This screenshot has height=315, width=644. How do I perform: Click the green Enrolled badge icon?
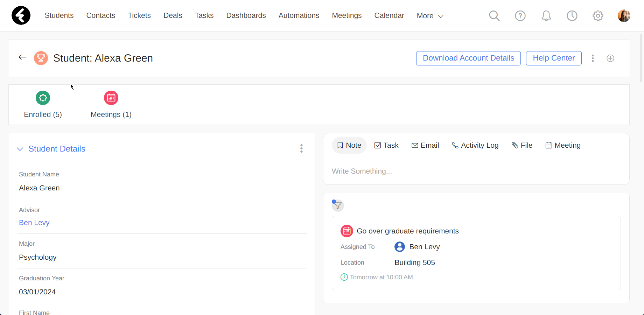click(x=43, y=98)
